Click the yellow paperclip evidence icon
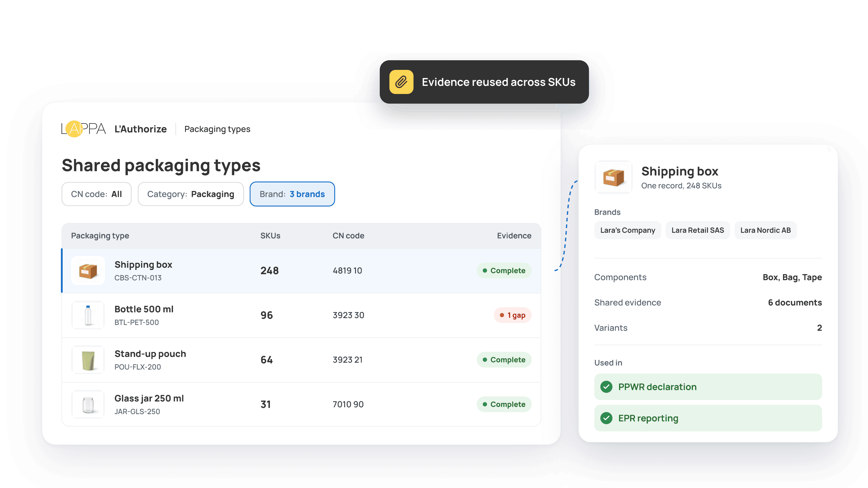The image size is (868, 488). (401, 82)
